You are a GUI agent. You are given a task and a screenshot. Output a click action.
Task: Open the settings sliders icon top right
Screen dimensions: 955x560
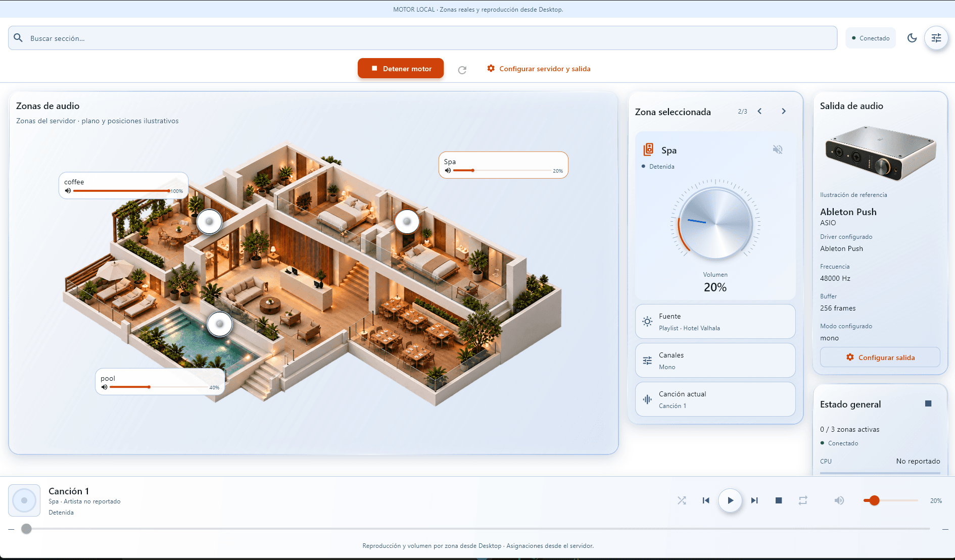936,38
